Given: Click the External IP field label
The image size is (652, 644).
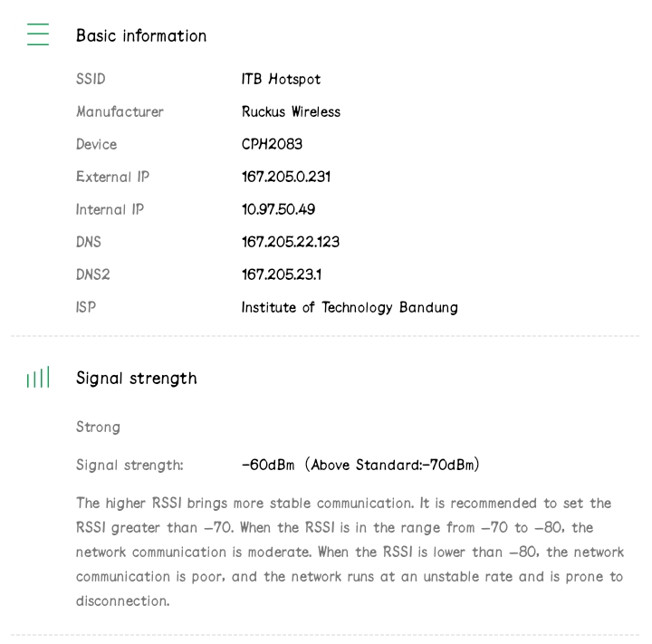Looking at the screenshot, I should pos(112,178).
